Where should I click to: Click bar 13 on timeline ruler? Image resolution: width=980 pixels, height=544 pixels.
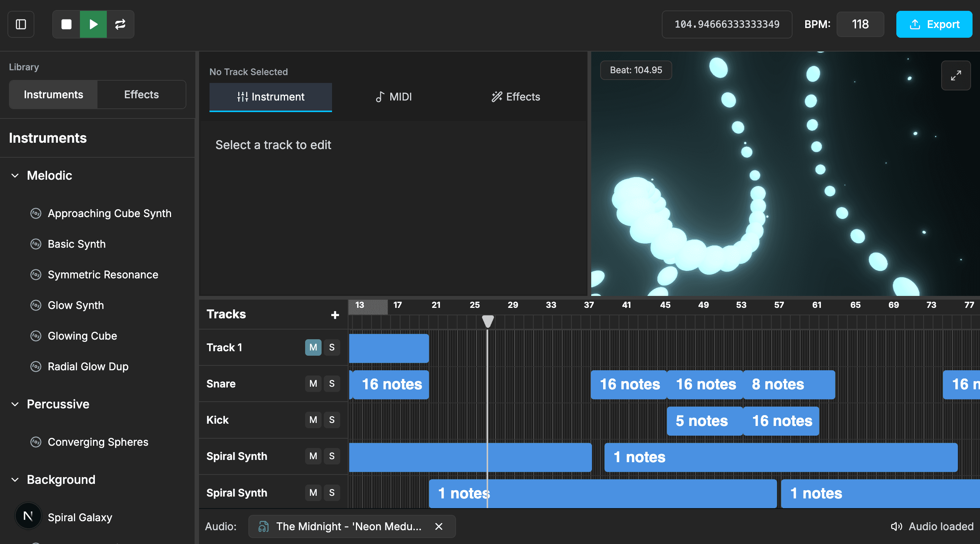tap(360, 305)
